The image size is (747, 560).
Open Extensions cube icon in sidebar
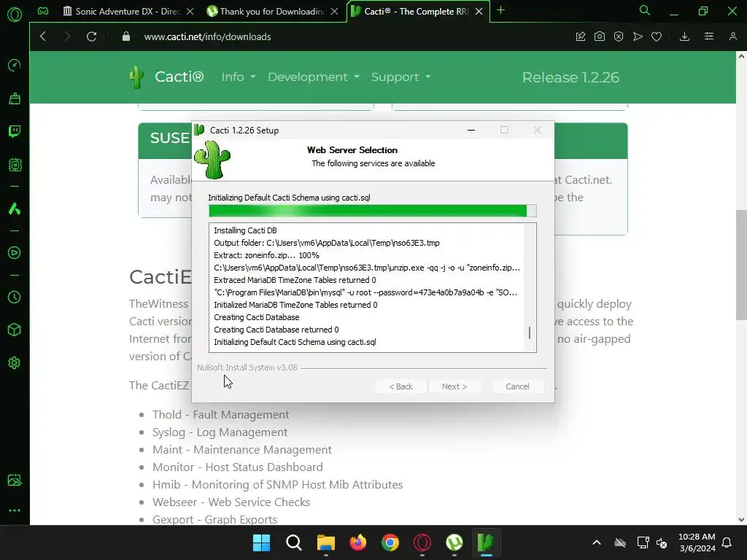point(15,330)
